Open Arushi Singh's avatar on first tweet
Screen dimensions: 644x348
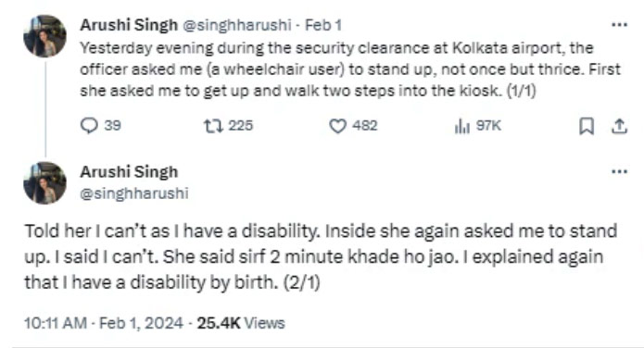tap(44, 36)
